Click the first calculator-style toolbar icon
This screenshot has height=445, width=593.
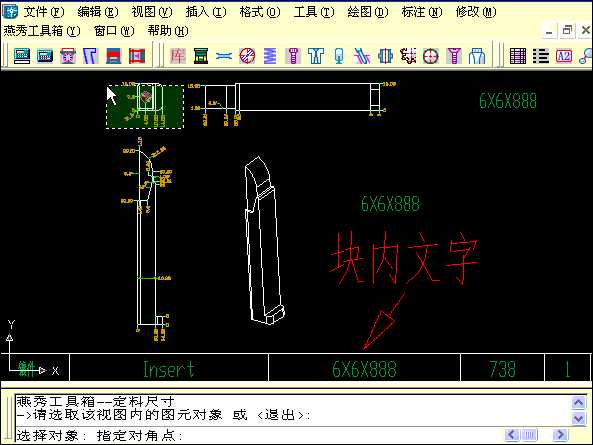[22, 56]
